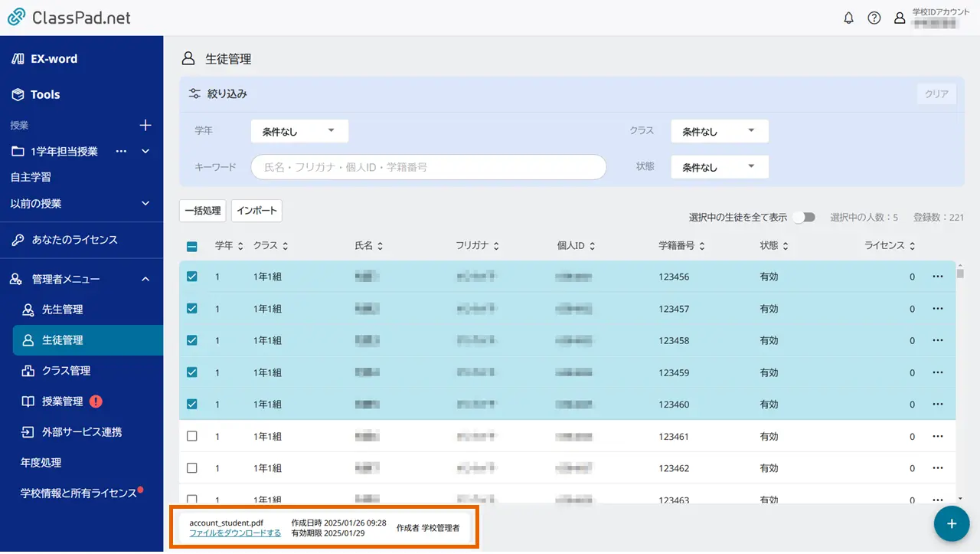
Task: Click the 一括処理 button
Action: pos(203,211)
